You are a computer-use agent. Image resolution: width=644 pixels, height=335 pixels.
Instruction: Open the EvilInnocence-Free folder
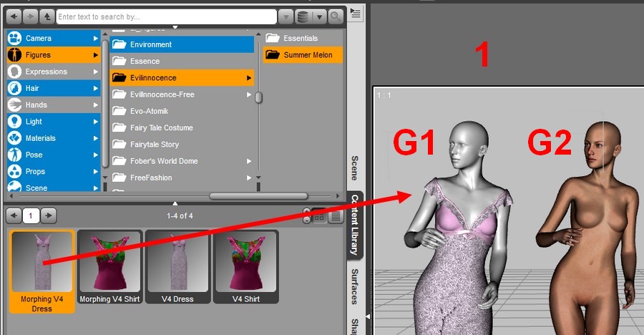click(182, 94)
